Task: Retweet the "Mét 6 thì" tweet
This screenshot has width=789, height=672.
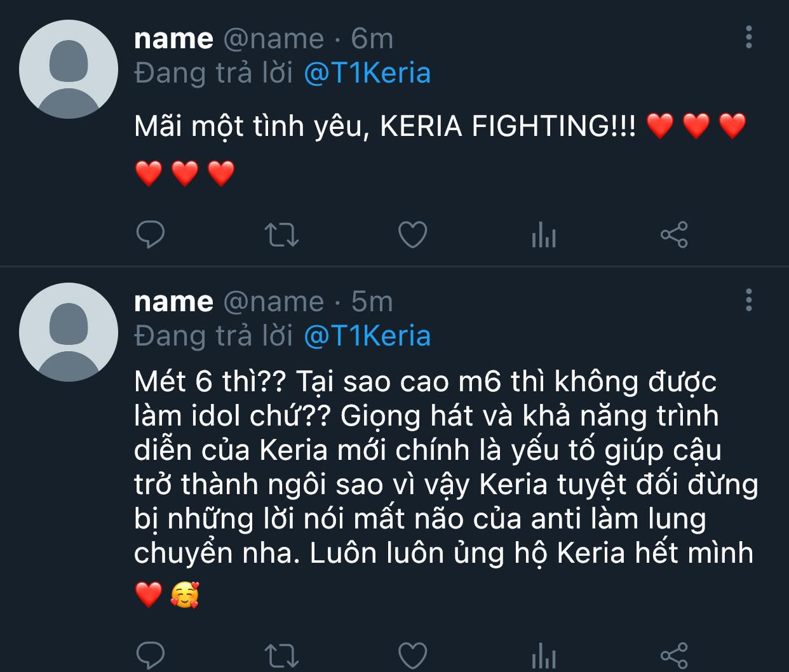Action: 281,655
